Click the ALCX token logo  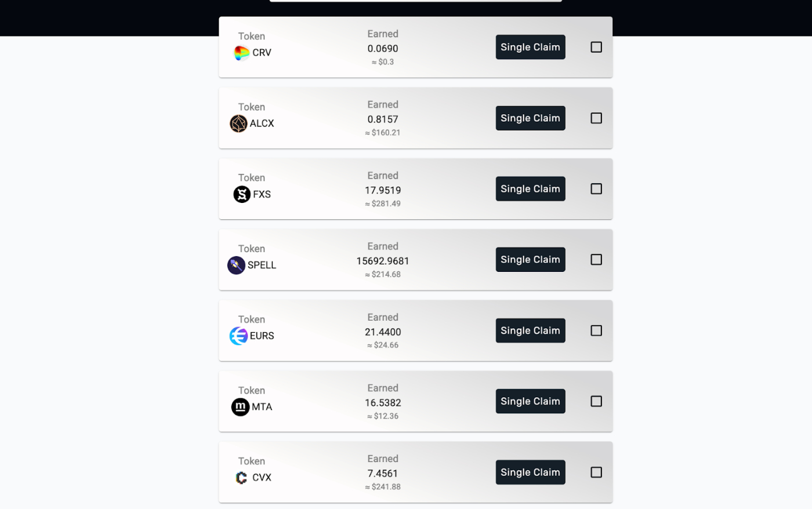pos(238,123)
